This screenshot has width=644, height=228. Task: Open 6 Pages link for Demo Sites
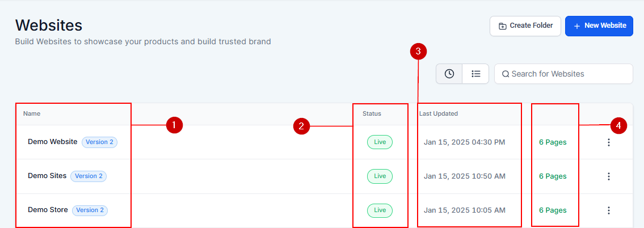(553, 176)
